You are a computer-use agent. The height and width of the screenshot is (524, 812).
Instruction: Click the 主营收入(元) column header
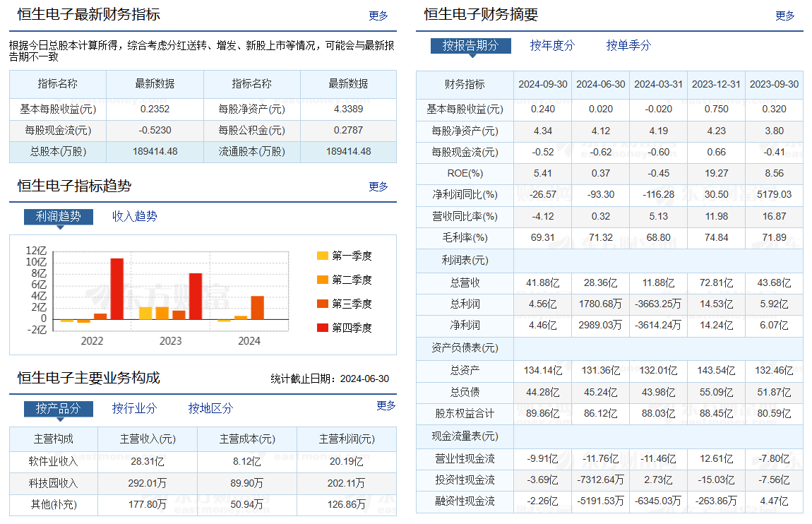(148, 439)
